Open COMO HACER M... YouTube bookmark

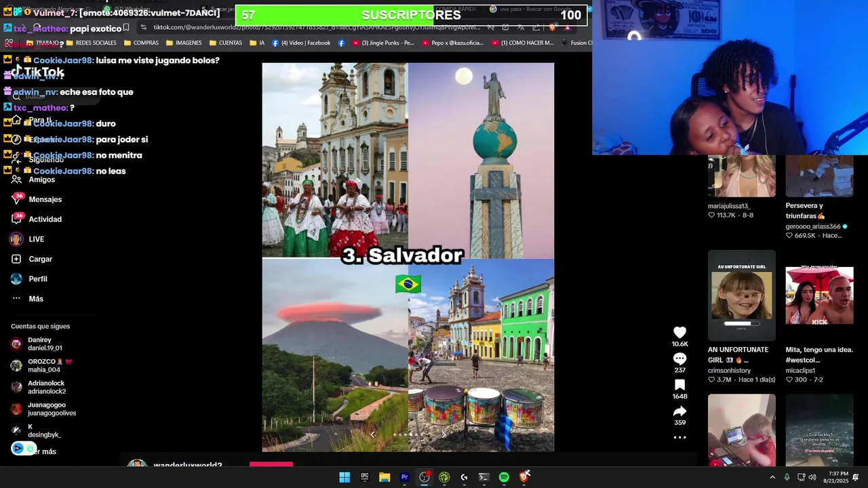[522, 43]
